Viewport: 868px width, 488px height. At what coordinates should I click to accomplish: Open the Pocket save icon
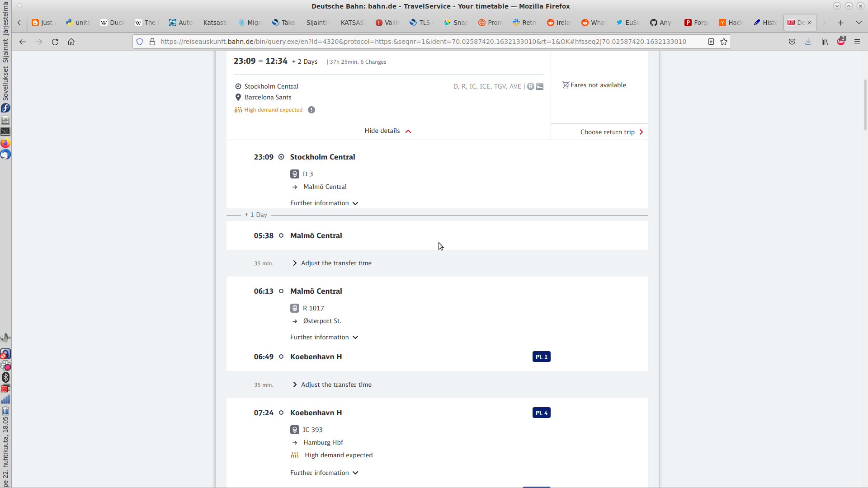click(792, 42)
